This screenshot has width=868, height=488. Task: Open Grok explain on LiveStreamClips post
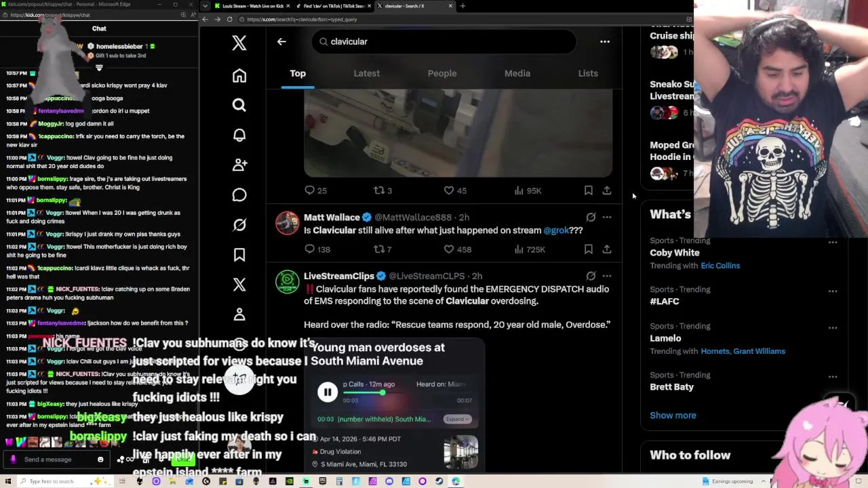tap(591, 276)
